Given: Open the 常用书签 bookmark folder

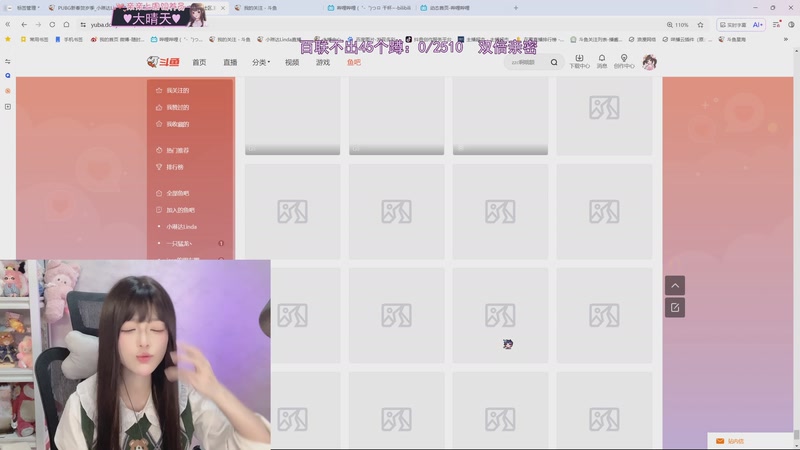Looking at the screenshot, I should pos(35,39).
